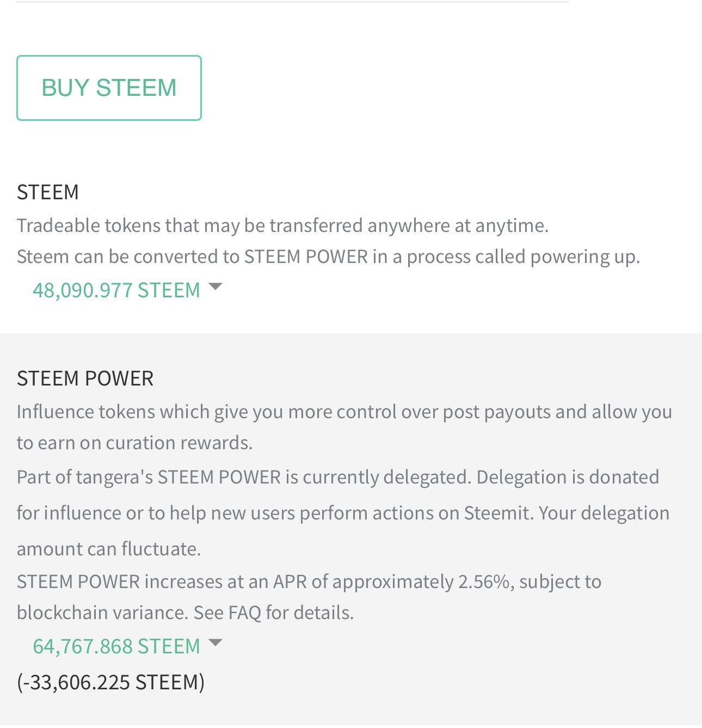
Task: Click 'to earn on curation rewards' line
Action: [134, 443]
